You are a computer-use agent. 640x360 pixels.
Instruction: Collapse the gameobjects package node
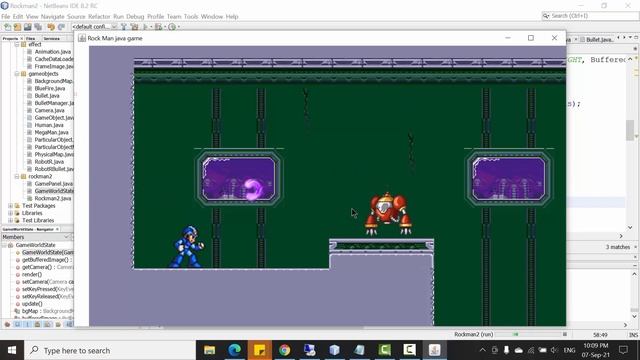(17, 74)
